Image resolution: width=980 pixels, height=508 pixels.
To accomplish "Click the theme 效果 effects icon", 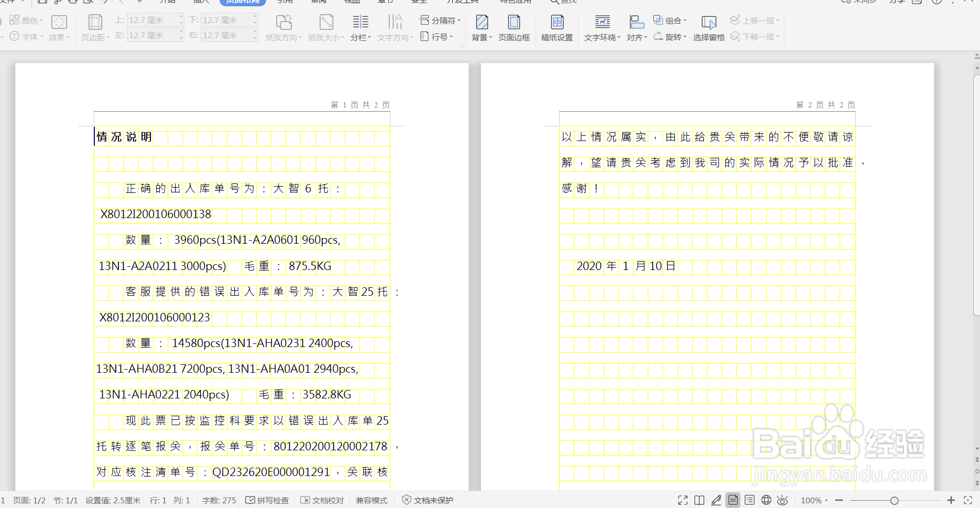I will 59,23.
